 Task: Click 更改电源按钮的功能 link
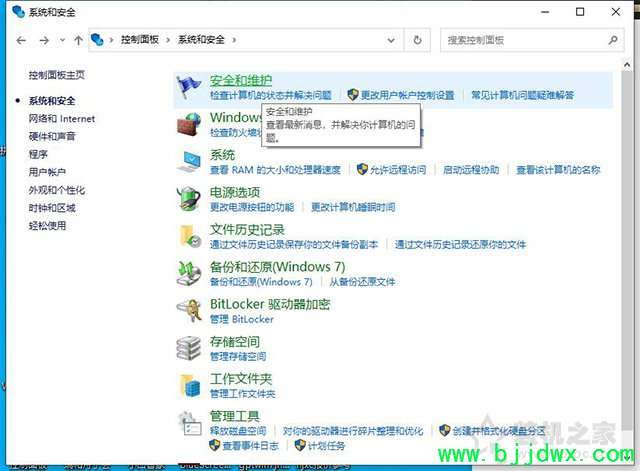pos(252,207)
